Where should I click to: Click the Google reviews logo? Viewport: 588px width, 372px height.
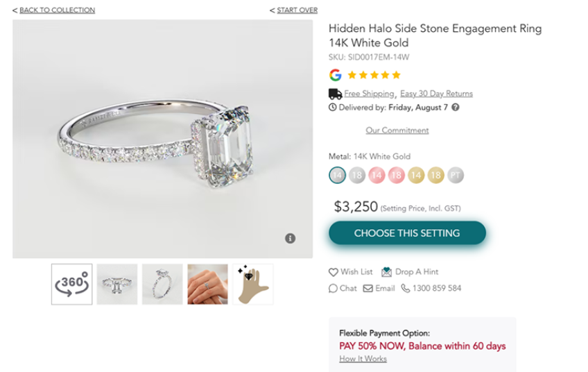point(335,75)
